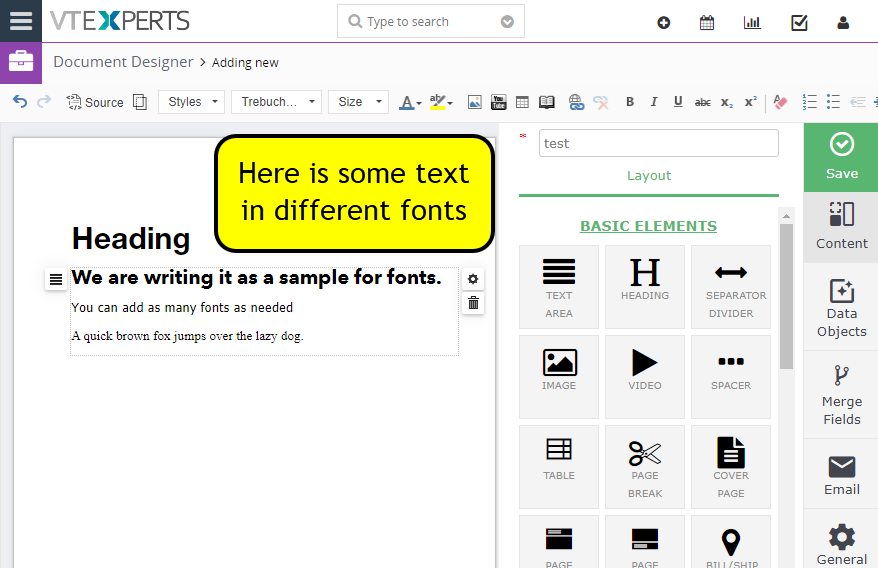The width and height of the screenshot is (878, 568).
Task: Select the Layout tab
Action: pyautogui.click(x=649, y=176)
